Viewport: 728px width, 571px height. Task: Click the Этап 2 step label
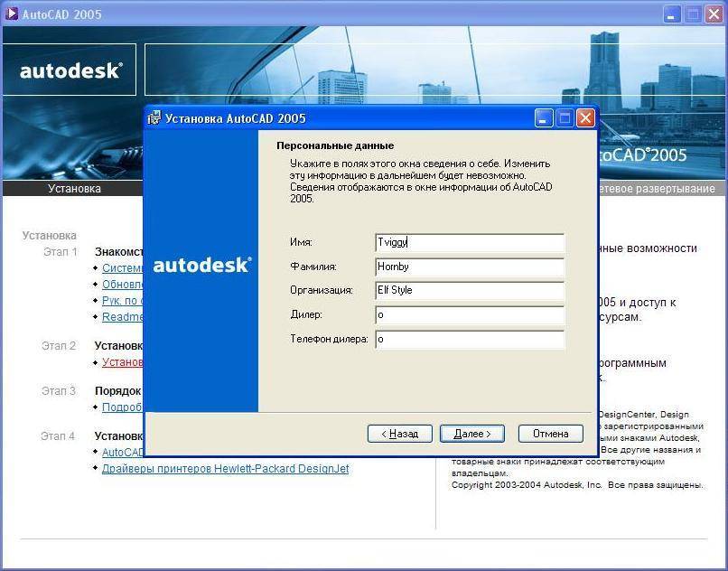[59, 346]
